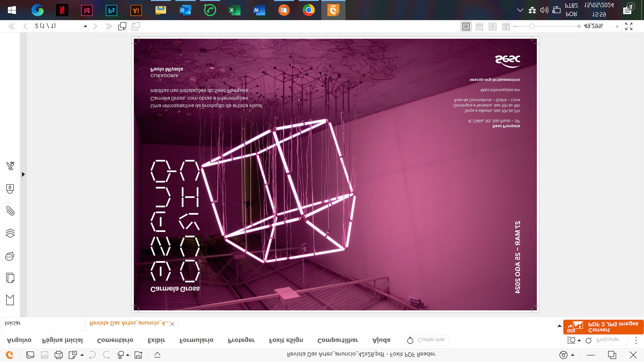Toggle facing pages view mode

(493, 26)
